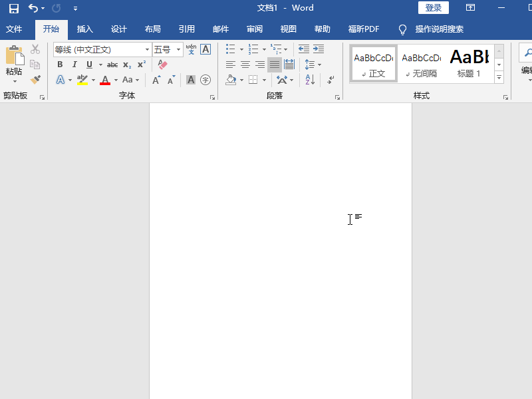Open the 福昕PDF tab
The width and height of the screenshot is (532, 399).
(364, 29)
